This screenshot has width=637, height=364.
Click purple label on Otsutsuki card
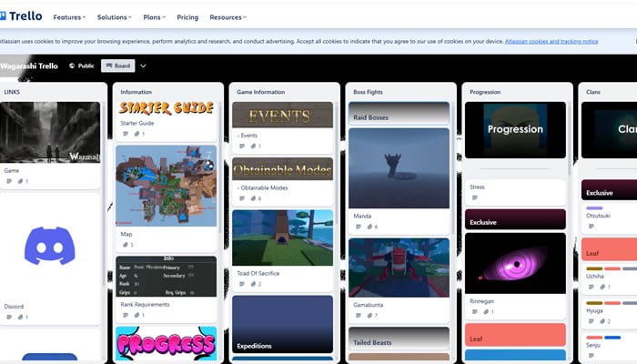coord(594,208)
